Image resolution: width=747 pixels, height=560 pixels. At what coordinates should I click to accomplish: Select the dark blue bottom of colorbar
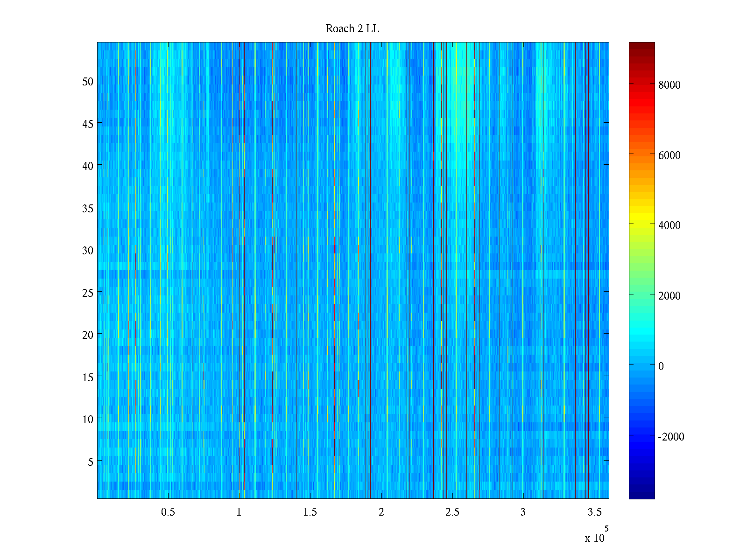(641, 496)
